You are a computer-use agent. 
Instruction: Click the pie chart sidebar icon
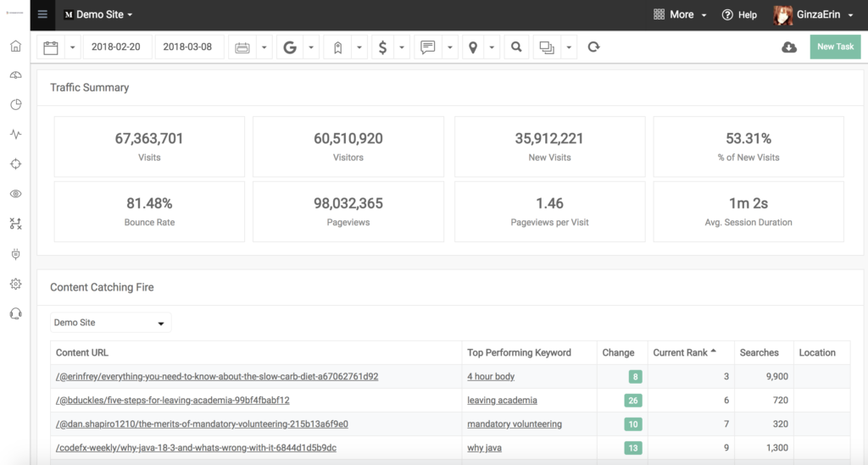[15, 105]
